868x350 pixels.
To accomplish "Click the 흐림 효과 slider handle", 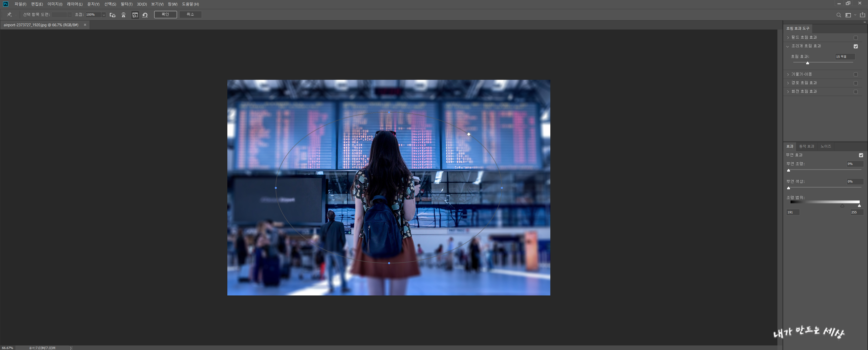I will (807, 63).
